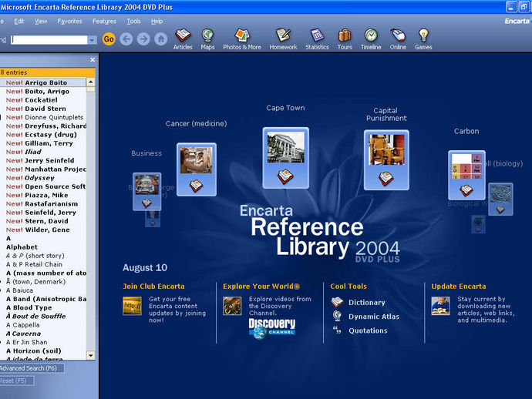532x399 pixels.
Task: Select the A Horizon (soil) entry
Action: pos(43,351)
